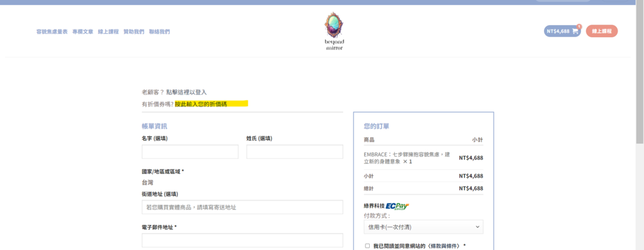The width and height of the screenshot is (644, 250).
Task: Open the 聯絡我們 menu item
Action: click(159, 31)
